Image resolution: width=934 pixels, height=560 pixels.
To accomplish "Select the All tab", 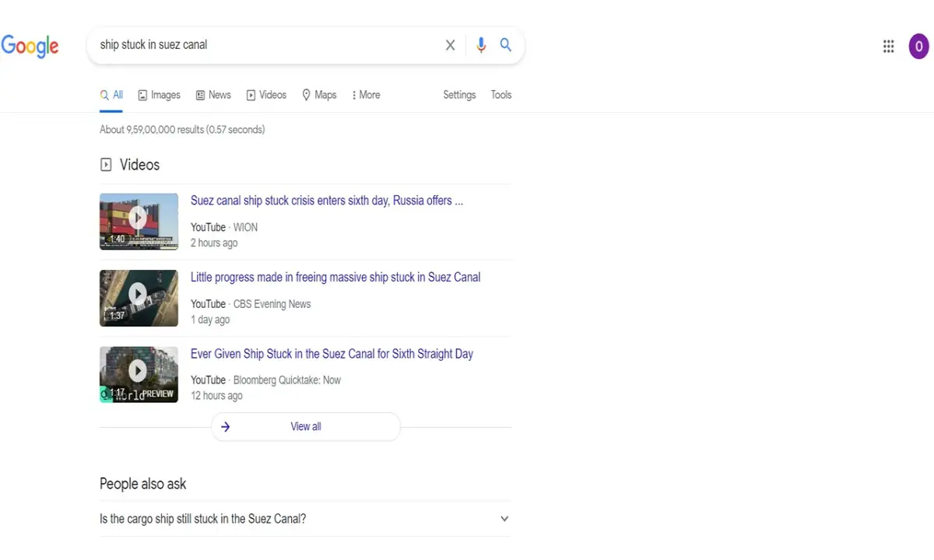I will [111, 95].
